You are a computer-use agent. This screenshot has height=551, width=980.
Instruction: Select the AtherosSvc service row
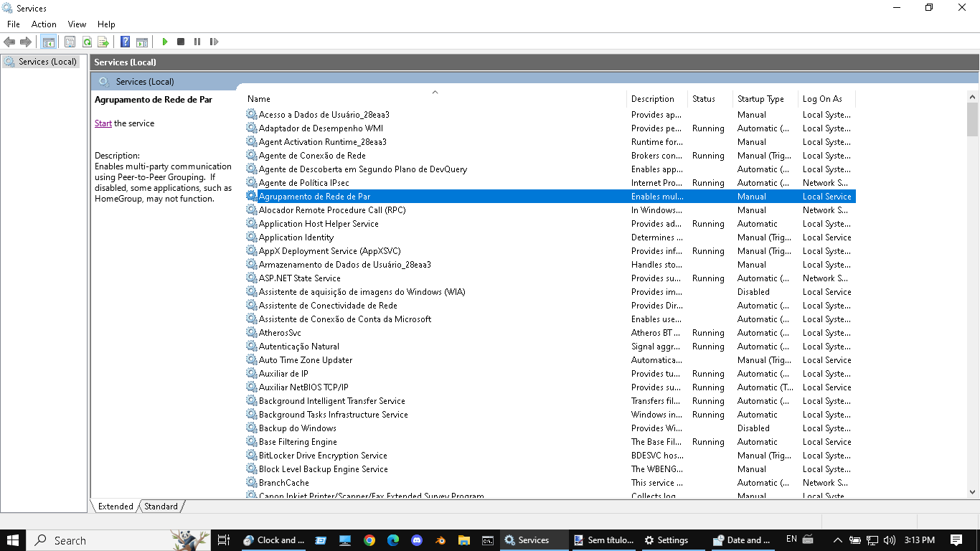pyautogui.click(x=550, y=333)
